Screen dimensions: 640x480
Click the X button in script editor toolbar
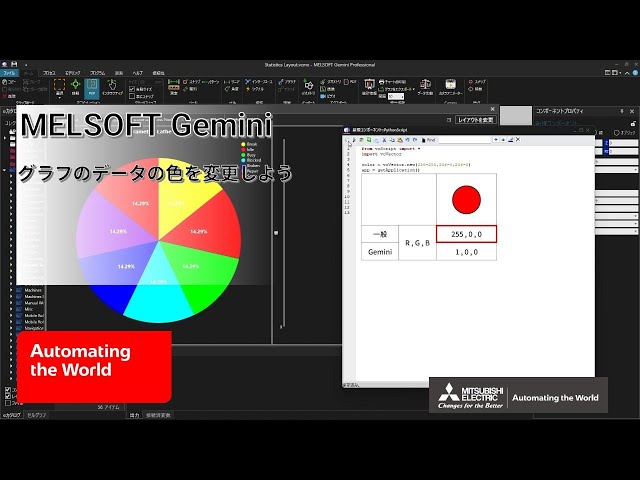(518, 140)
